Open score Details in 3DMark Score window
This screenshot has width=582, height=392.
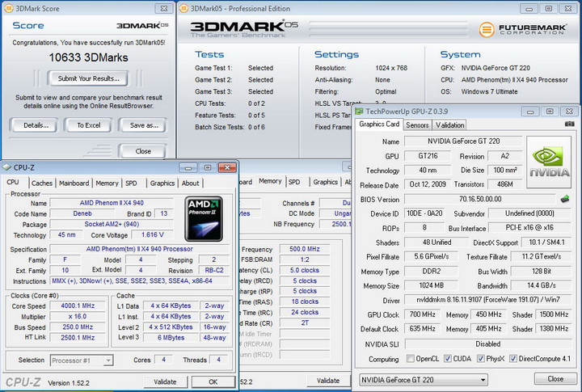tap(36, 125)
